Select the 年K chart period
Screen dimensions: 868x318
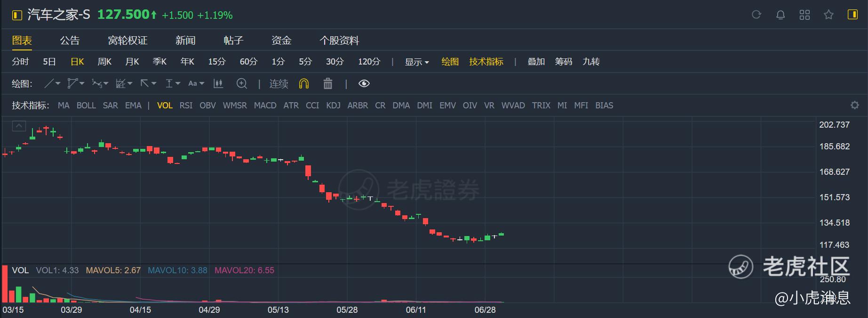tap(187, 62)
